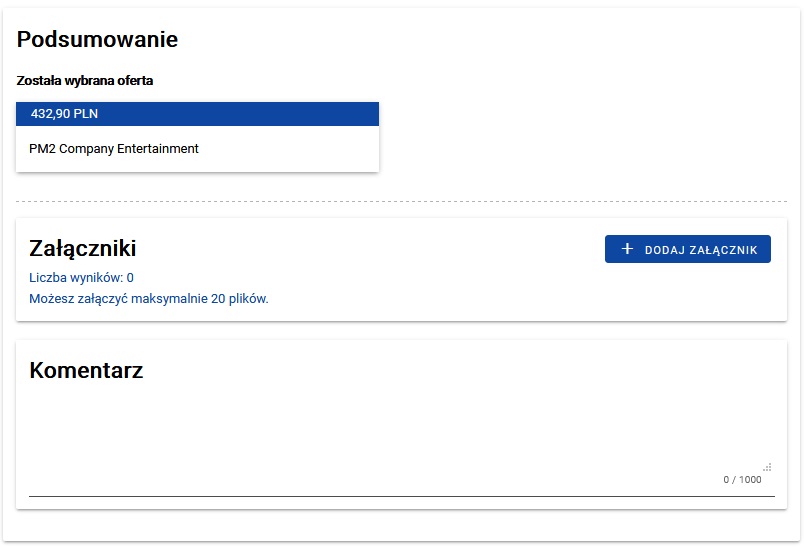Click the word PLN in the price bar
Screen dimensions: 804x547
[85, 114]
